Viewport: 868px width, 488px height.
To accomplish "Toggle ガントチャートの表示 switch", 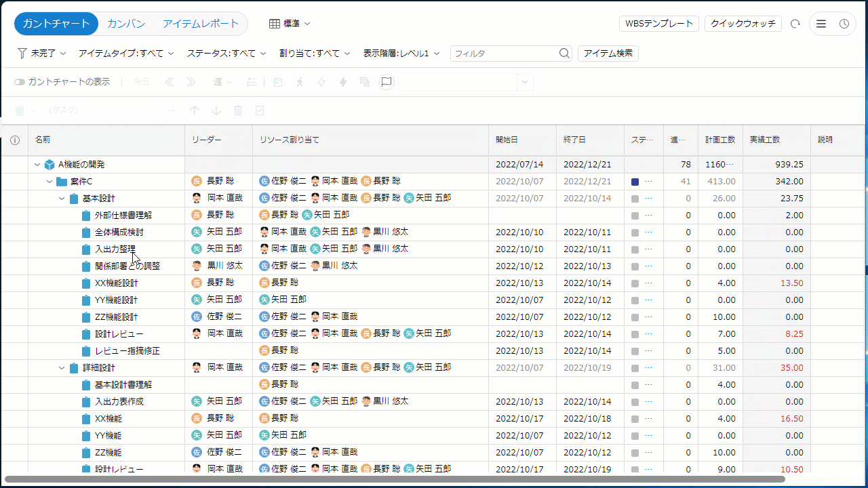I will (20, 82).
